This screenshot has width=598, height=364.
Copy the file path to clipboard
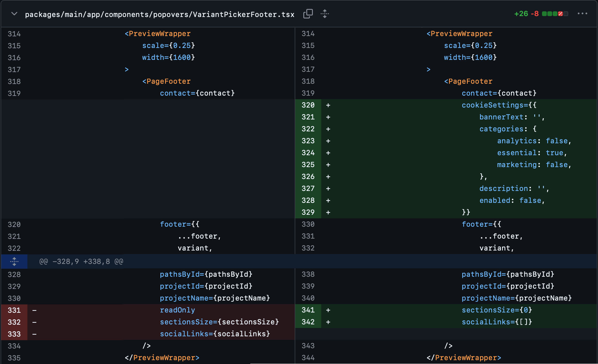[x=308, y=14]
